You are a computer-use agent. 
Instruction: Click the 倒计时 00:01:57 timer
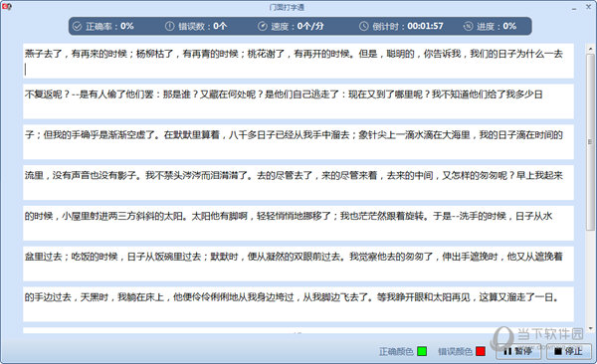[408, 26]
